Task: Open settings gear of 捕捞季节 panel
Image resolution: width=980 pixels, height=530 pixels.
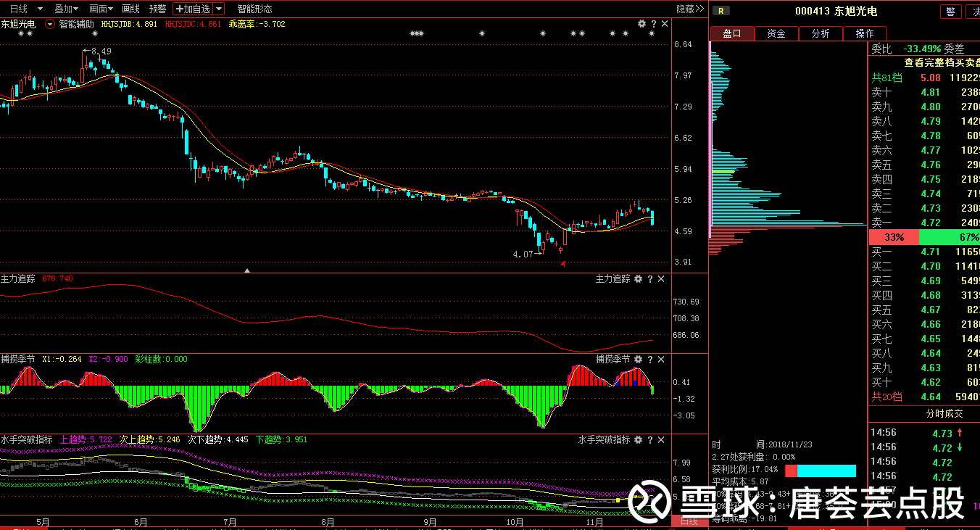Action: tap(638, 359)
